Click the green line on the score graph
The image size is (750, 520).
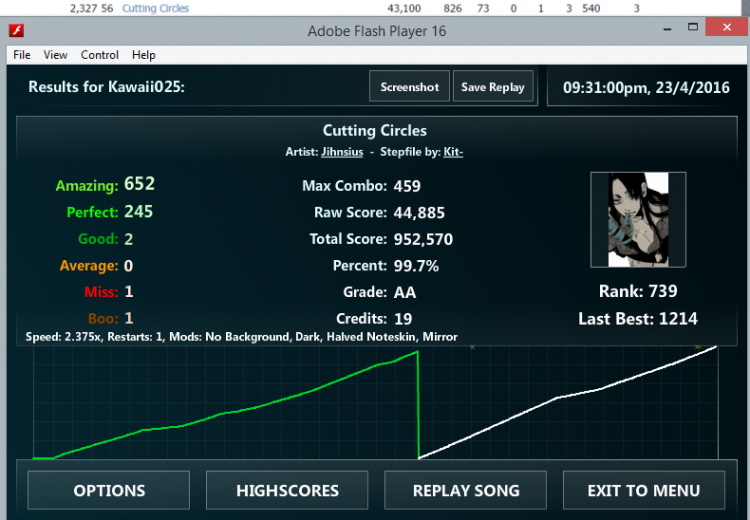[x=300, y=391]
